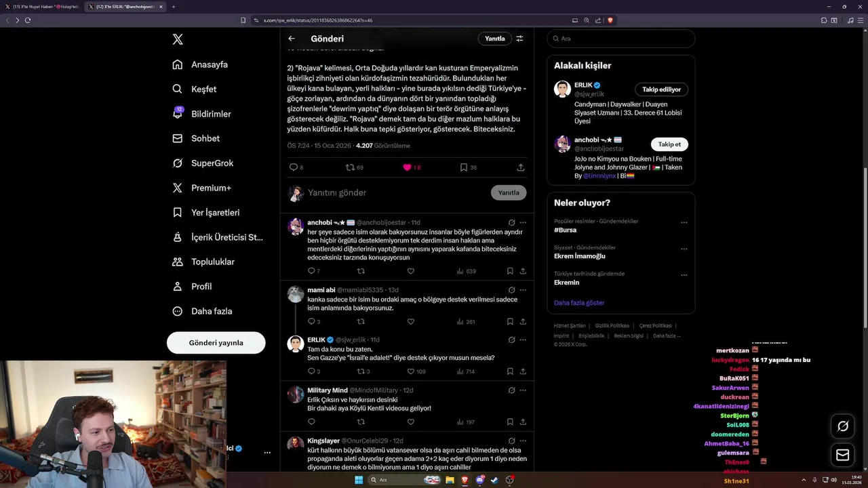Open the reply sort options icon
The image size is (868, 488).
tap(520, 39)
